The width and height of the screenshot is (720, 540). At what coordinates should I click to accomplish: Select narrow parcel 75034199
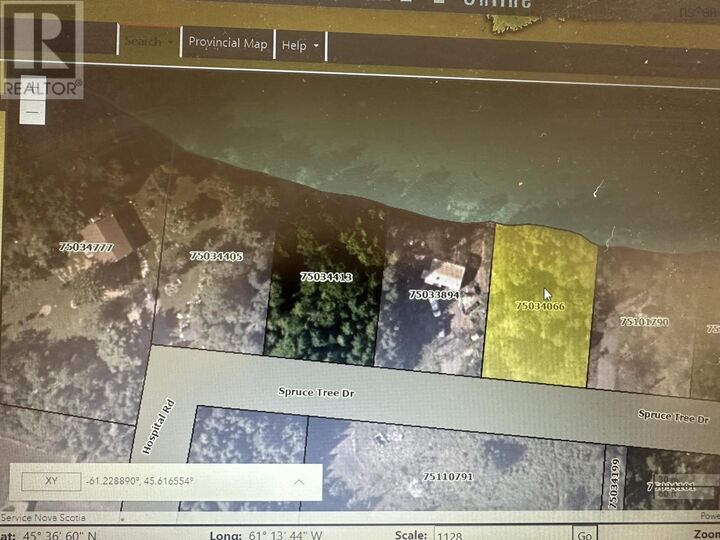(x=614, y=484)
